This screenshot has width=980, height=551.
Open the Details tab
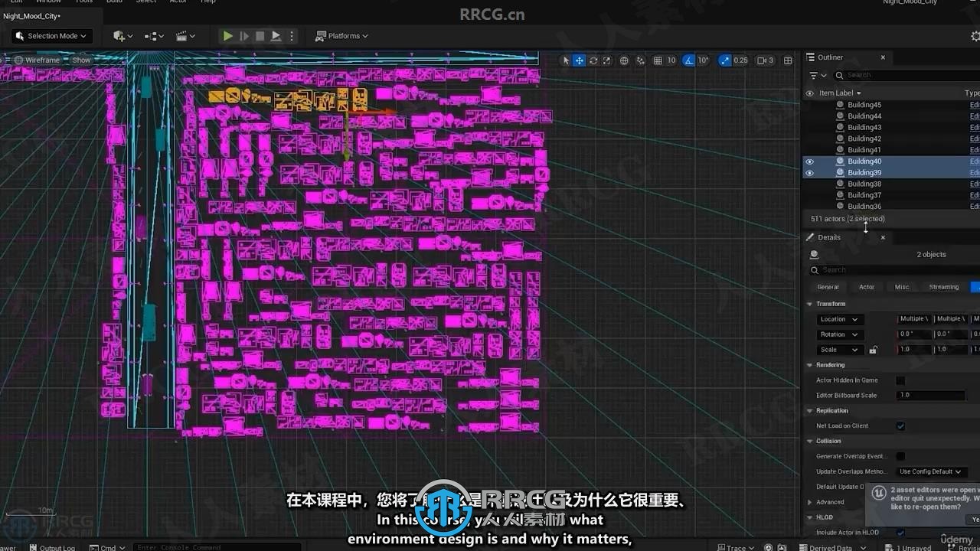click(x=828, y=237)
